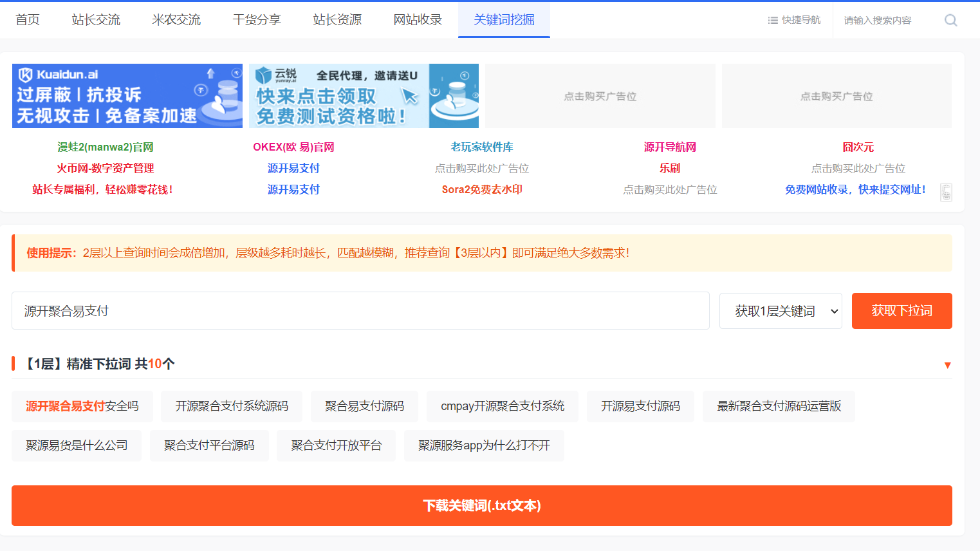Choose the 聚合支付开放平台 keyword tag
980x551 pixels.
pyautogui.click(x=336, y=445)
